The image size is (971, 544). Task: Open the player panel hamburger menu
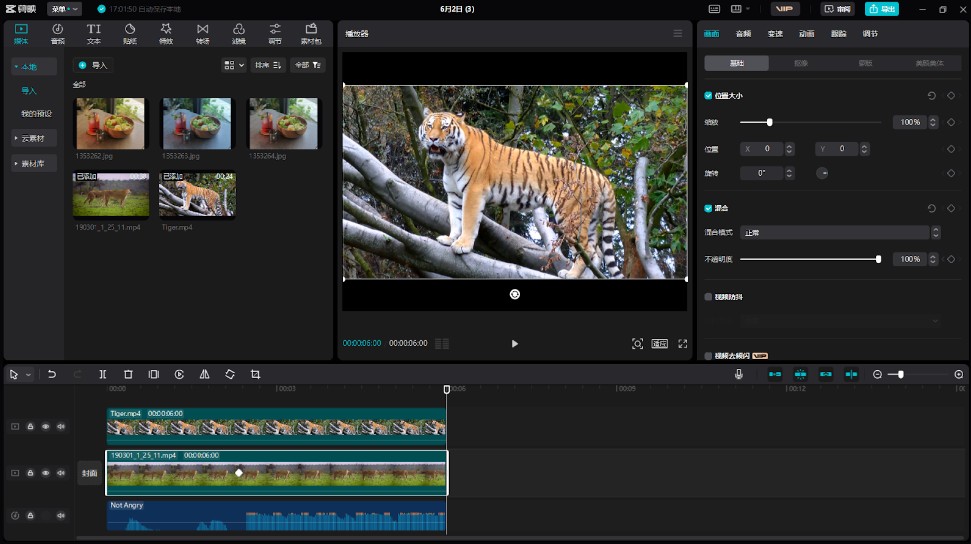tap(677, 33)
